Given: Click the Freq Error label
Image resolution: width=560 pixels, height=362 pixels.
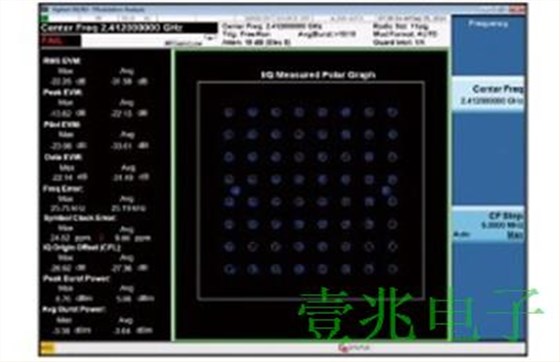Looking at the screenshot, I should 63,189.
